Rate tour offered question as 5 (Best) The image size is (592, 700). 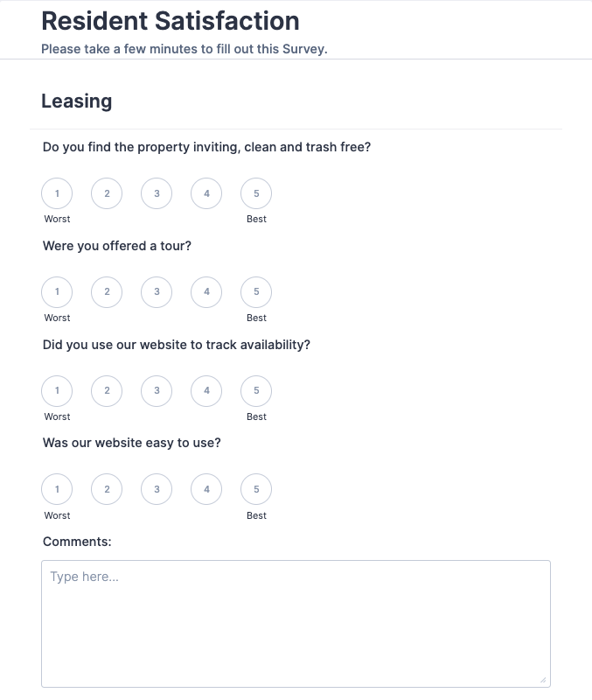tap(256, 292)
